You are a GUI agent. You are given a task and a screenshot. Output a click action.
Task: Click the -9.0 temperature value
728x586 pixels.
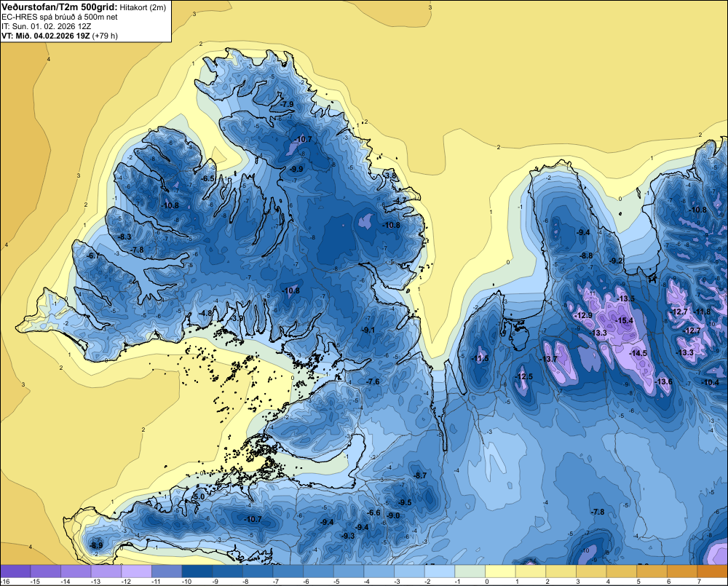tap(393, 515)
